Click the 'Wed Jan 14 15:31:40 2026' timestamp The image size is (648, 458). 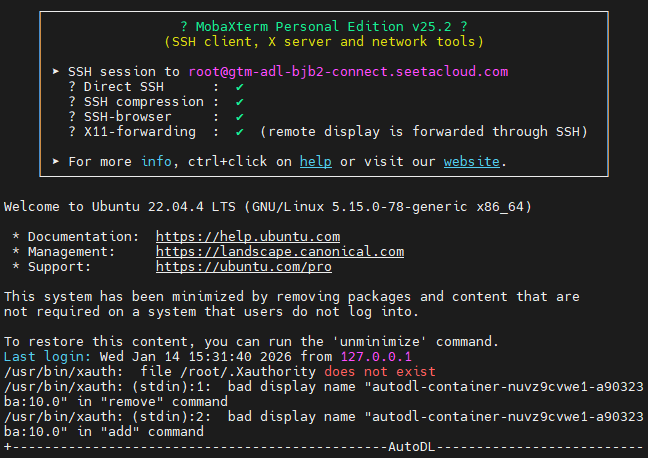pos(195,356)
